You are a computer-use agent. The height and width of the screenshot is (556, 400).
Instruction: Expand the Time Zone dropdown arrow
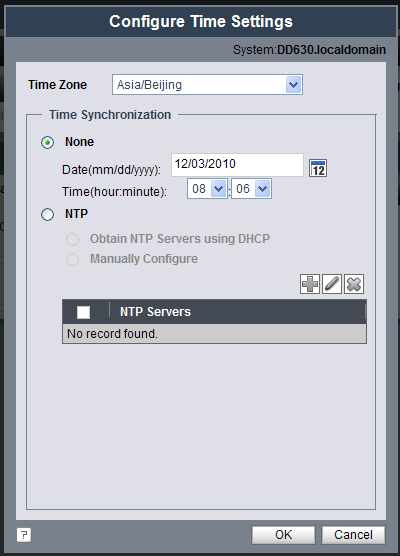(293, 85)
